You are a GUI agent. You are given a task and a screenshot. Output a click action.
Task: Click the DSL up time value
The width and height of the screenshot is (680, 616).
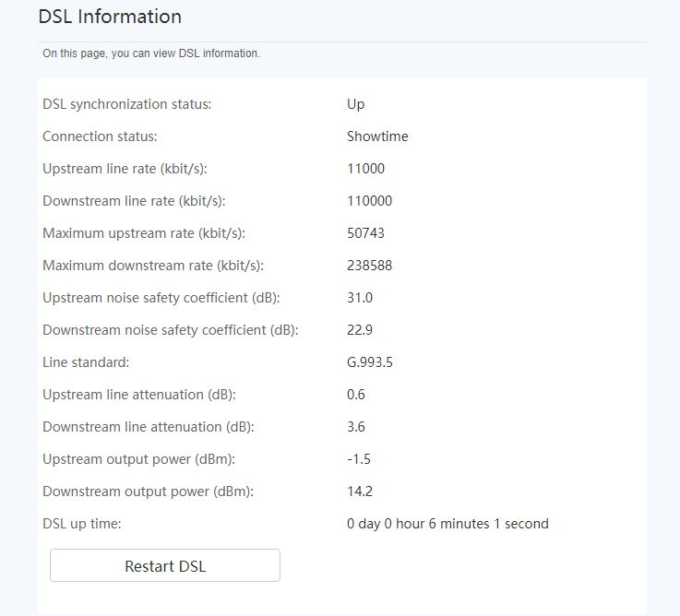[447, 524]
